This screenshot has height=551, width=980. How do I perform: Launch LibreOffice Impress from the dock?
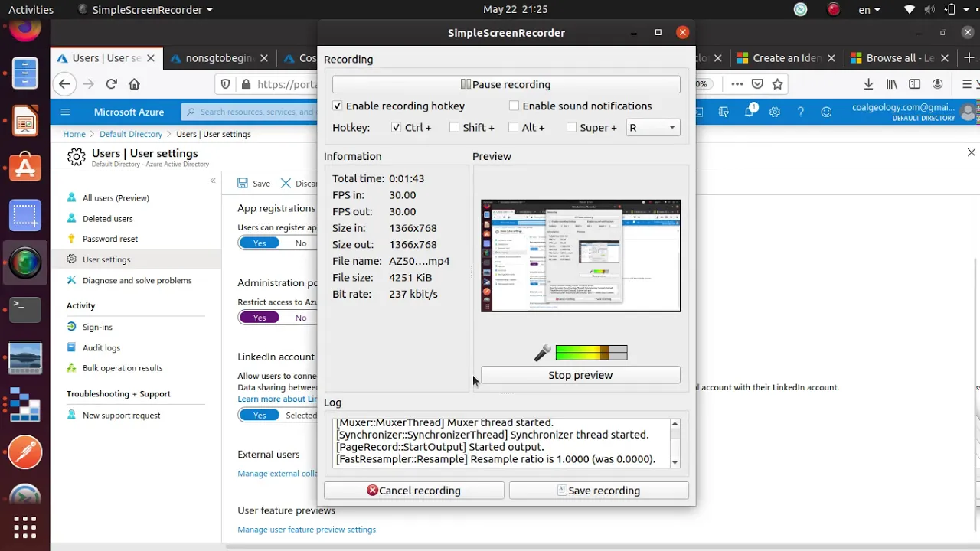click(24, 121)
